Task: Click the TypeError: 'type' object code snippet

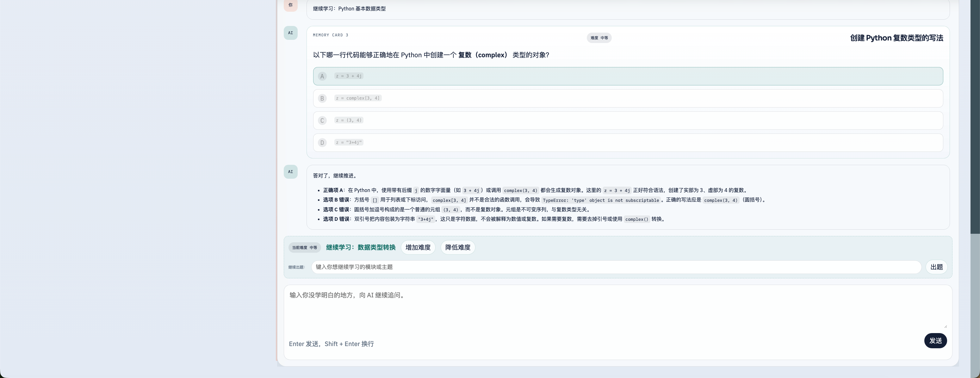Action: click(601, 201)
